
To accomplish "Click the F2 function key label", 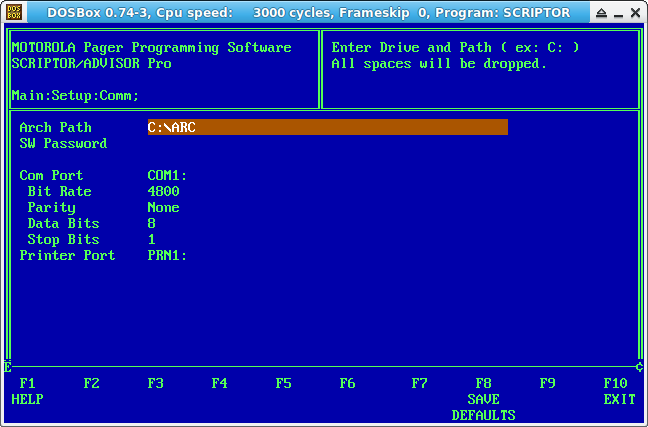I will point(91,384).
